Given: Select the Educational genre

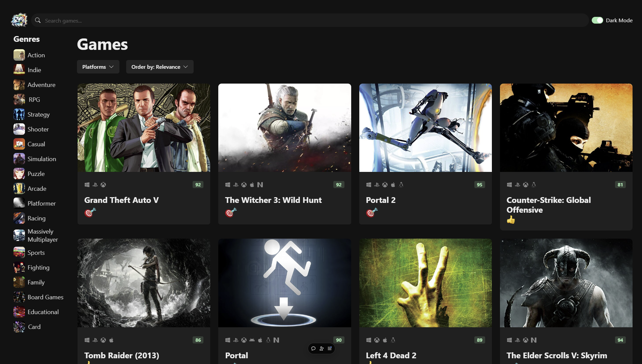Looking at the screenshot, I should pyautogui.click(x=43, y=312).
